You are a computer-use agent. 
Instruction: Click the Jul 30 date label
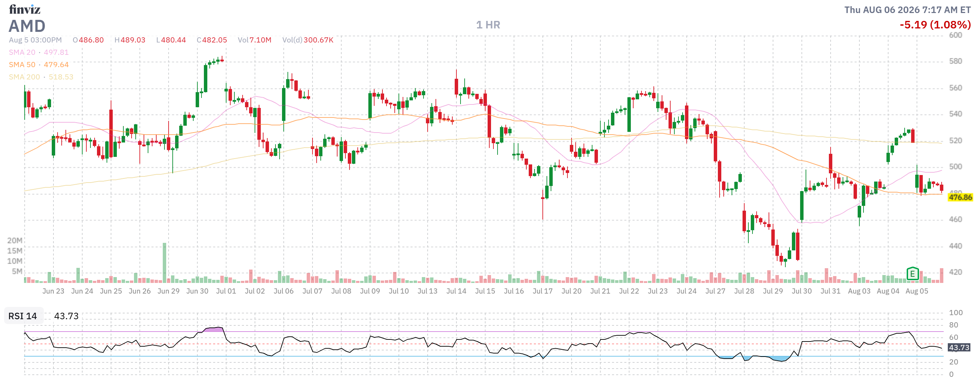(x=801, y=291)
